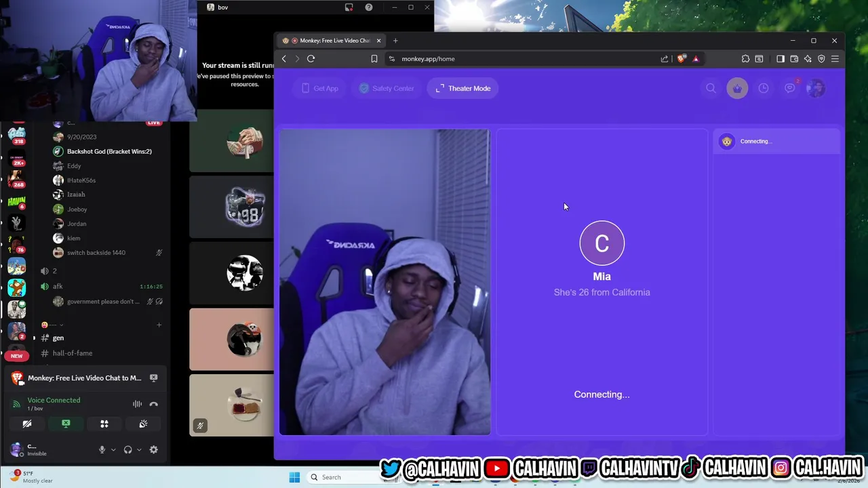Open a new browser tab

coord(395,41)
